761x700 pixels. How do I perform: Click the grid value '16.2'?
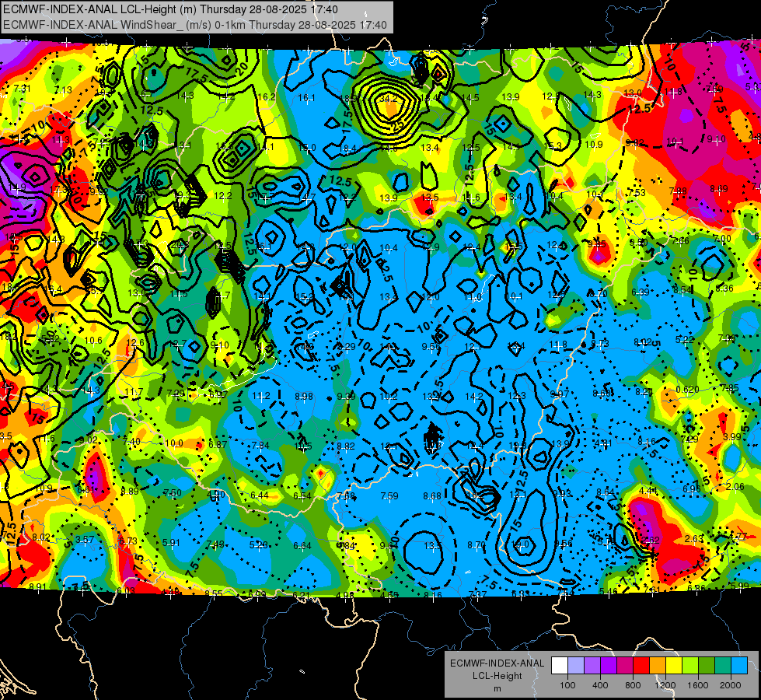[267, 97]
